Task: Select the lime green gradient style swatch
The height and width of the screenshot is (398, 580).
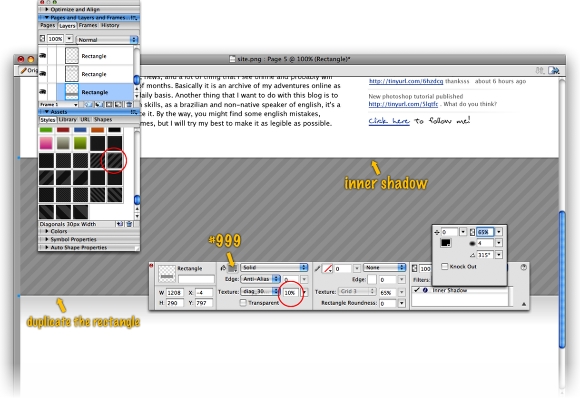Action: 80,143
